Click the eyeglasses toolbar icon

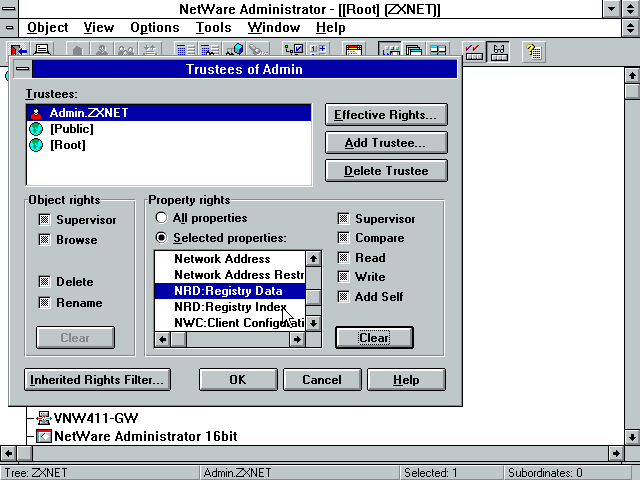[x=498, y=52]
